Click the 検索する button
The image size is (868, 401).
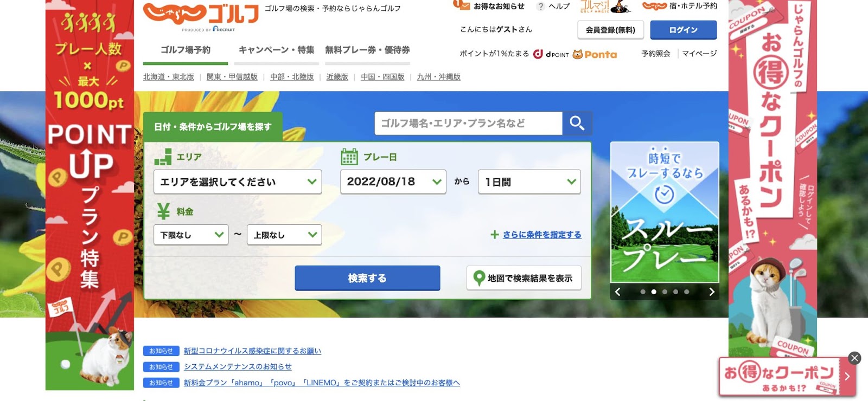click(x=367, y=278)
